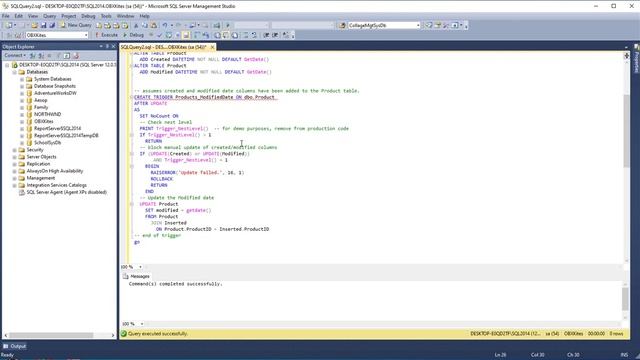640x360 pixels.
Task: Click the New Query toolbar button
Action: point(76,25)
